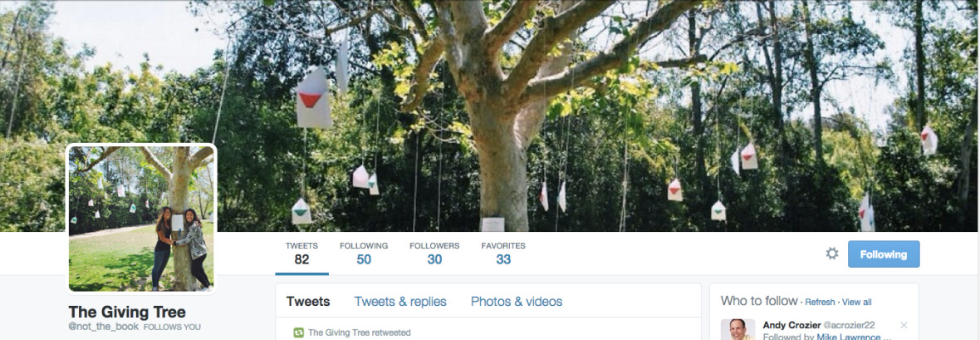Screen dimensions: 980x340
Task: View the Following count of 50
Action: point(364,254)
